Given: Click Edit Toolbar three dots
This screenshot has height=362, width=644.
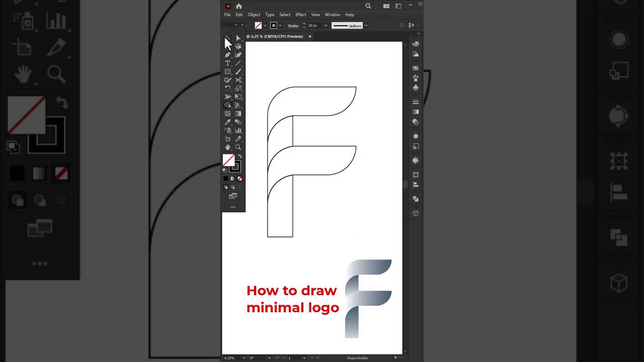Looking at the screenshot, I should click(233, 207).
